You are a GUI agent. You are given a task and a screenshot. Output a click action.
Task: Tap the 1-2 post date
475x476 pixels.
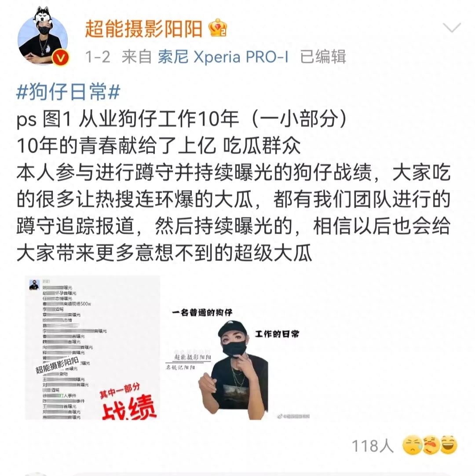pyautogui.click(x=98, y=57)
